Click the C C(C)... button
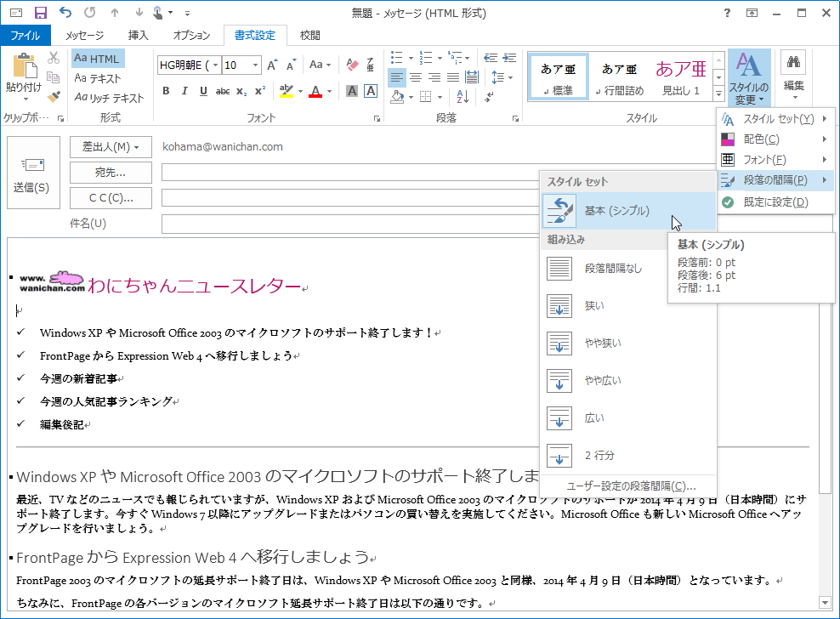This screenshot has width=840, height=619. tap(111, 198)
